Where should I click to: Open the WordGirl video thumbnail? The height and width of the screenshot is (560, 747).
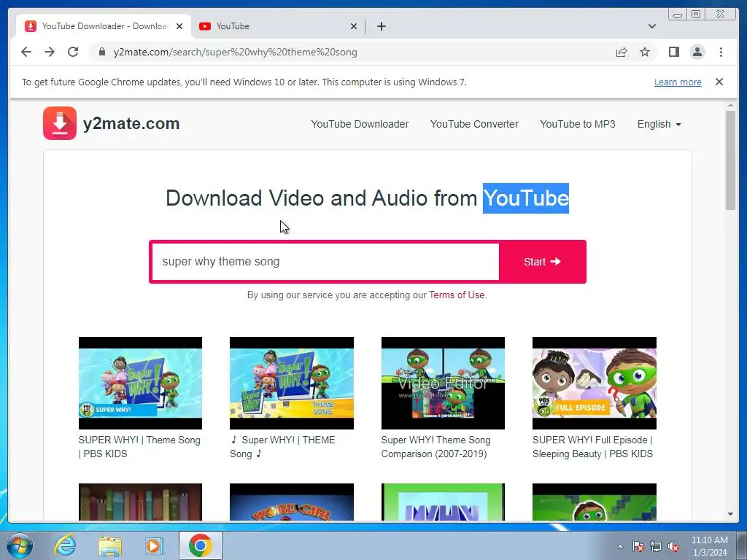292,502
